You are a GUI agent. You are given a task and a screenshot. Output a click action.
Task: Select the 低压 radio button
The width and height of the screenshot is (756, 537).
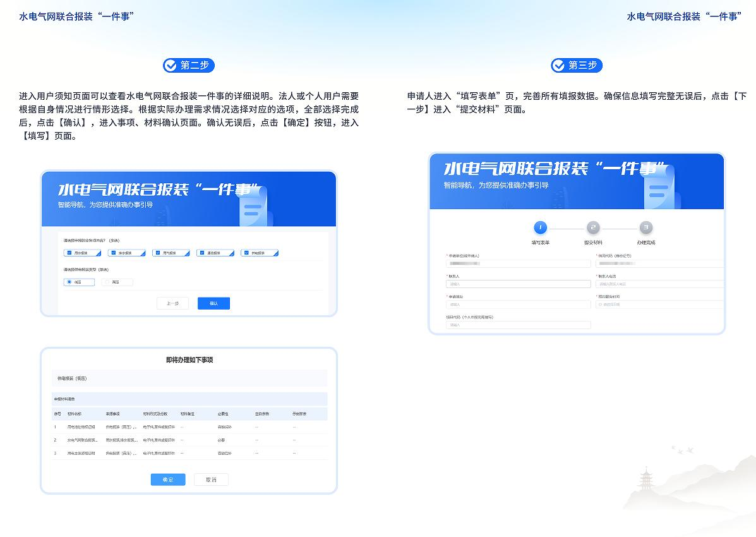[69, 282]
